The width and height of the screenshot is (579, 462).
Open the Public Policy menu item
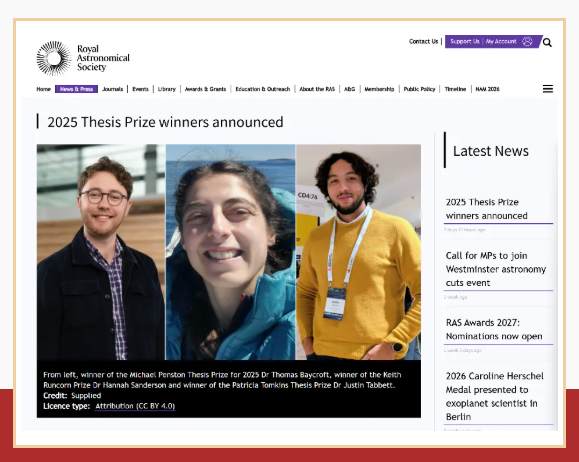coord(419,89)
